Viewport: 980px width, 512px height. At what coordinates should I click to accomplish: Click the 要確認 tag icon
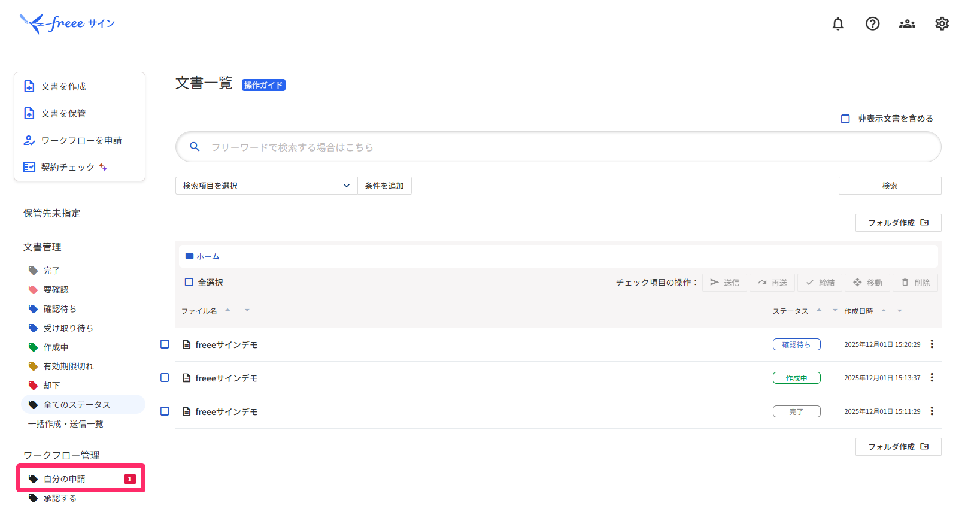tap(33, 290)
